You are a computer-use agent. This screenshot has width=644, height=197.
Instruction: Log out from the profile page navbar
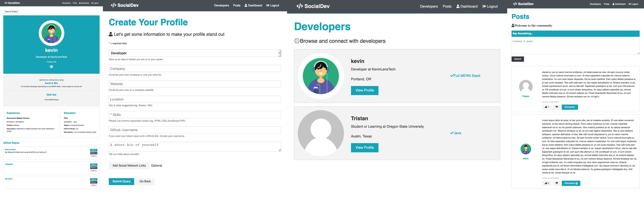(x=95, y=3)
